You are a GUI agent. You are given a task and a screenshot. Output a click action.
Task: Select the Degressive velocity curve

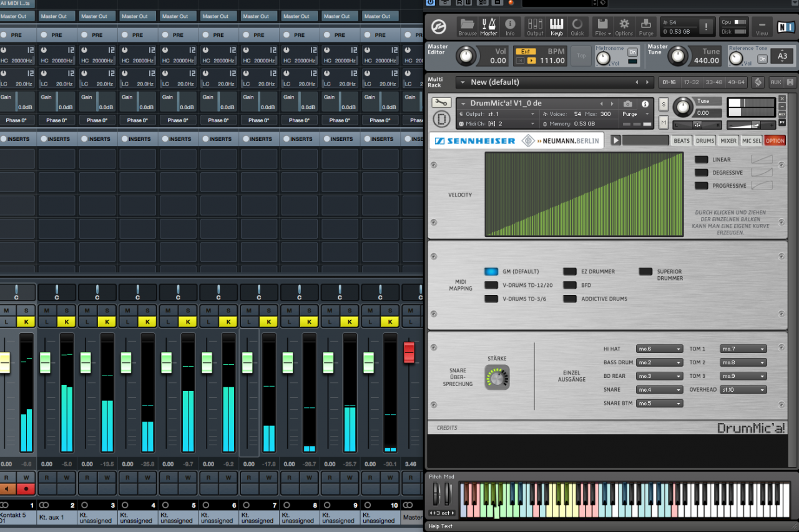702,173
